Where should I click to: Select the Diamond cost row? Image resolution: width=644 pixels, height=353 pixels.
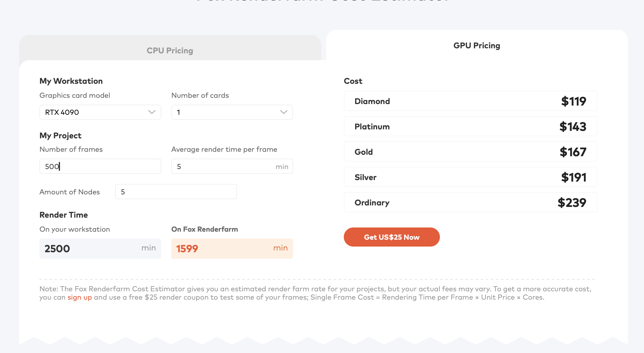[470, 101]
